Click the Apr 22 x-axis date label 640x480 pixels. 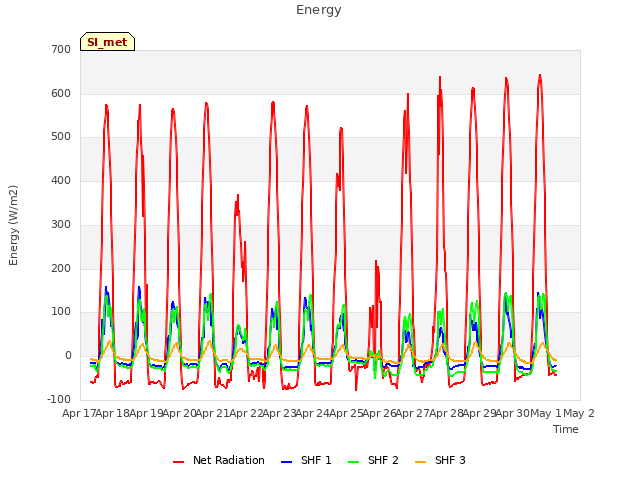246,413
